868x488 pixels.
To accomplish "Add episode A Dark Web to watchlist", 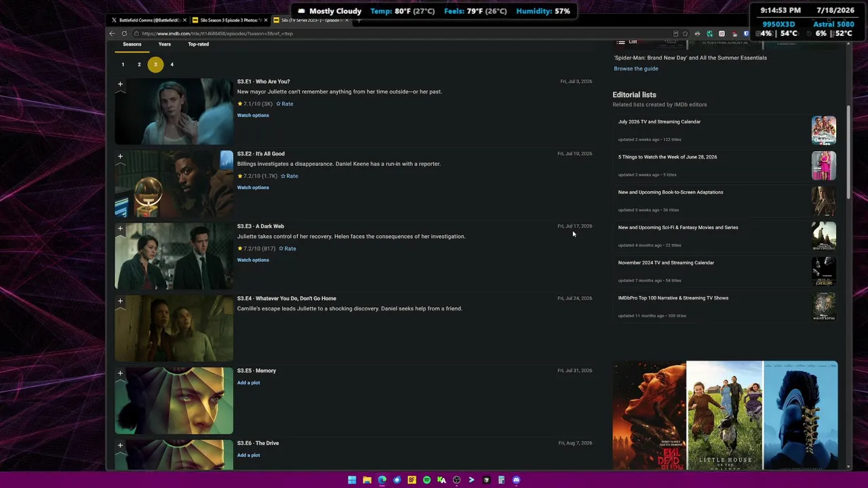I will (120, 229).
